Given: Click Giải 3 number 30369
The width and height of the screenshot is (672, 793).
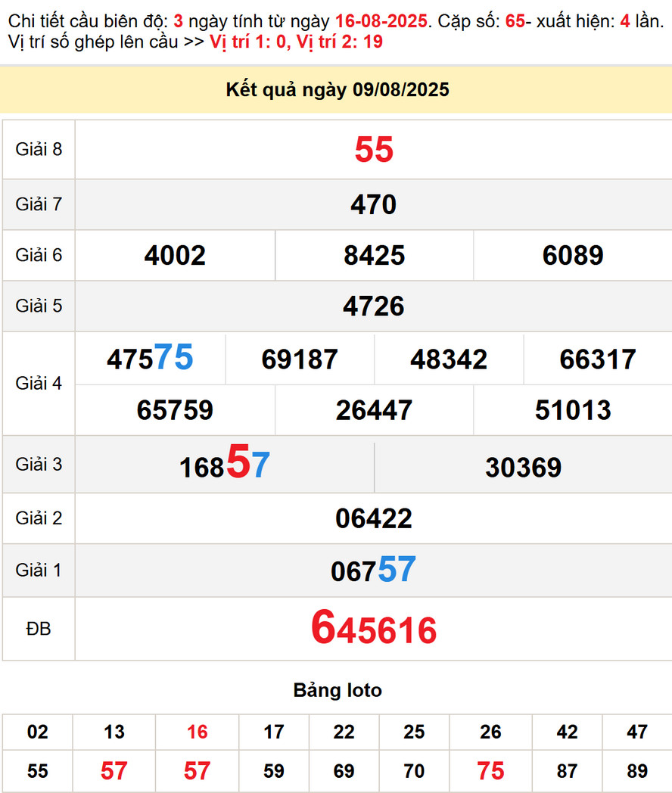Looking at the screenshot, I should [x=523, y=468].
